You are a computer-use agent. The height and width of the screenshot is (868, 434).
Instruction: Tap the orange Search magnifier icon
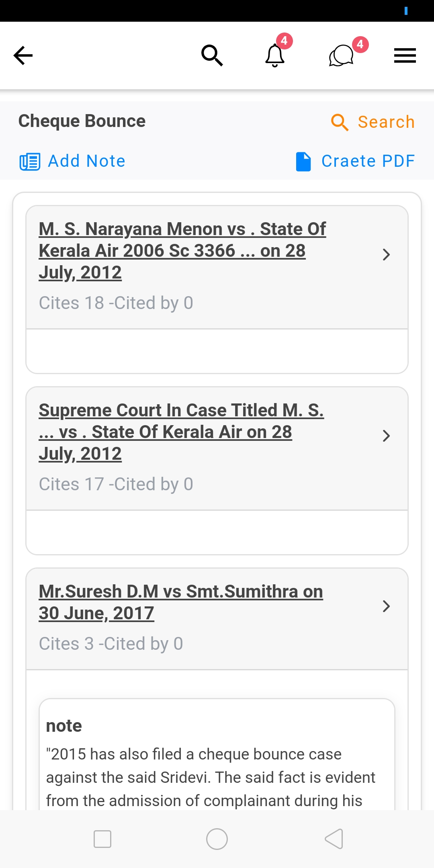(x=340, y=122)
